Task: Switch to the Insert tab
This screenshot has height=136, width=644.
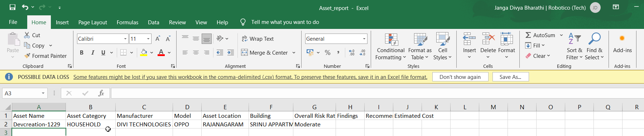Action: point(62,22)
